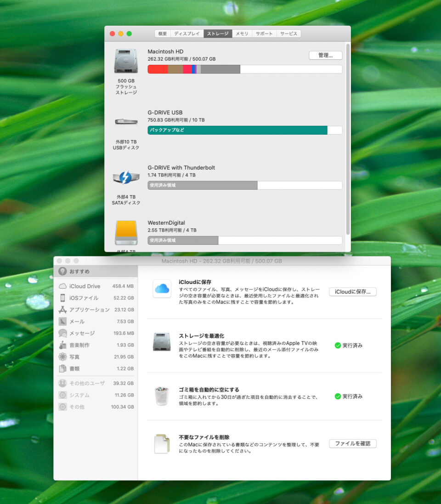Click the ファイルを確認 button
Viewport: 441px width, 504px height.
pos(353,443)
